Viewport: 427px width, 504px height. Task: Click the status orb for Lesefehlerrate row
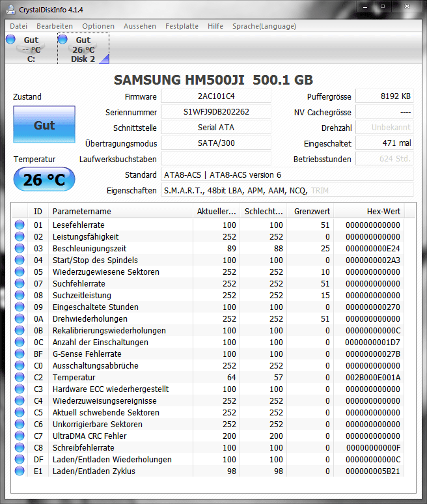pos(20,225)
